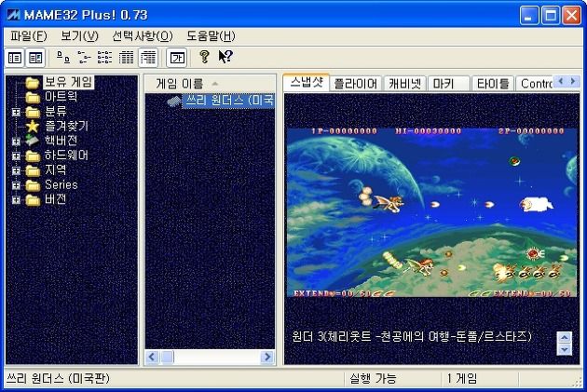Activate the What's This help cursor
This screenshot has height=392, width=587.
225,57
